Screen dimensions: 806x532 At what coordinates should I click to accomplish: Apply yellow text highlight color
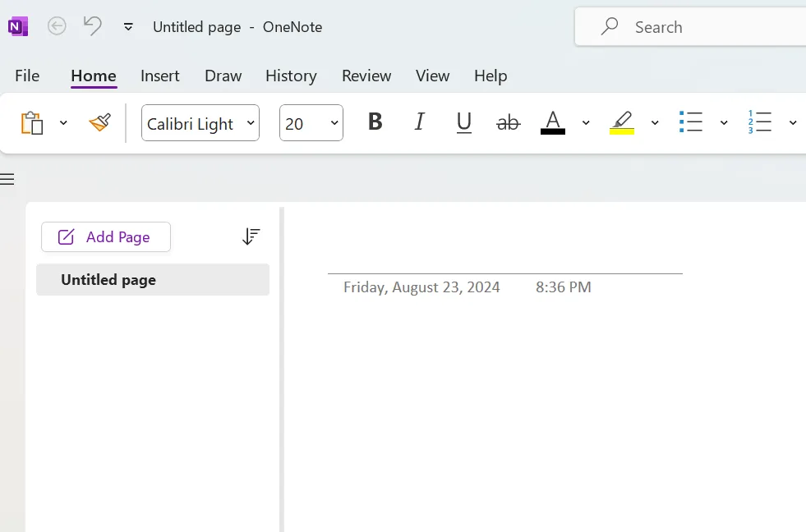point(622,122)
